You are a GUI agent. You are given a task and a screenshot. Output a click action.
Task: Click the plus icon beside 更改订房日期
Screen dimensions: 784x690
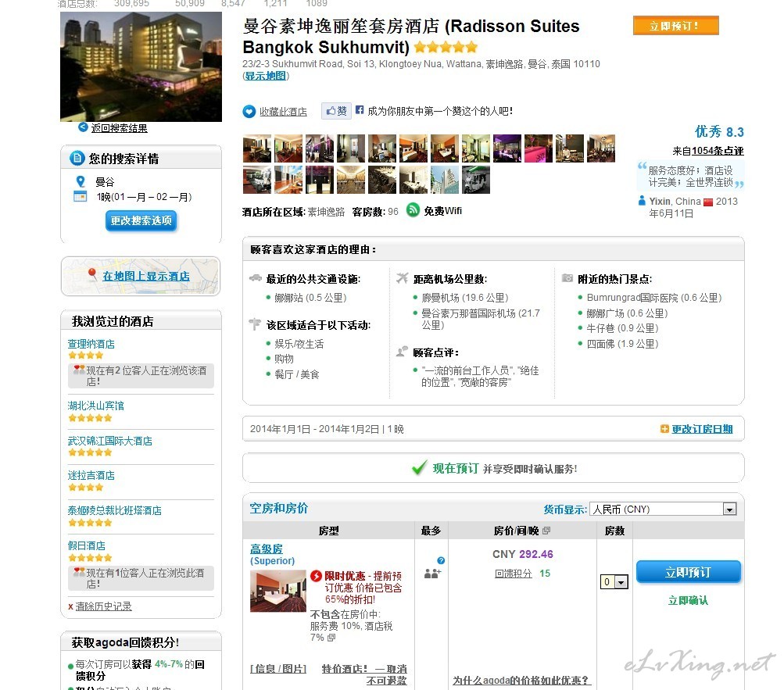[x=664, y=429]
